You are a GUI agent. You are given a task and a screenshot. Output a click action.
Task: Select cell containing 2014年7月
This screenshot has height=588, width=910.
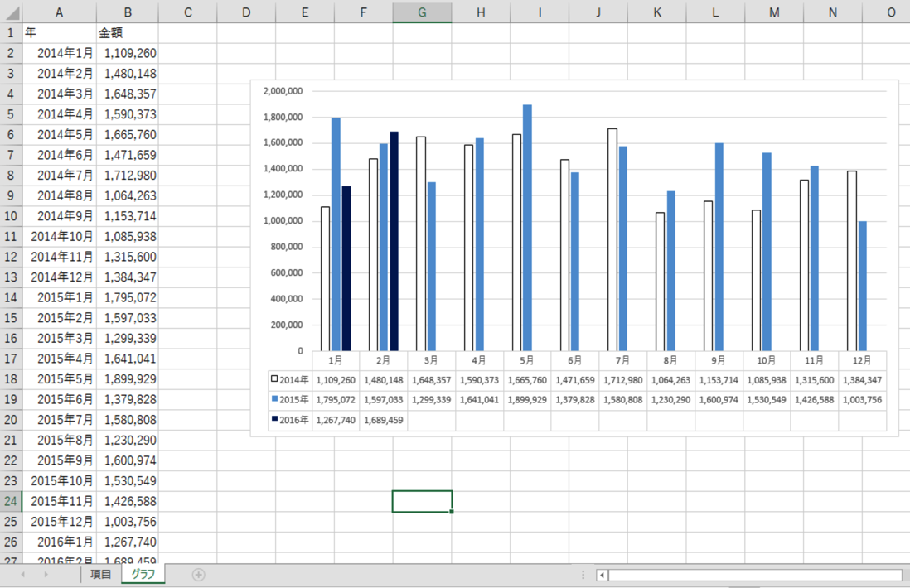59,176
